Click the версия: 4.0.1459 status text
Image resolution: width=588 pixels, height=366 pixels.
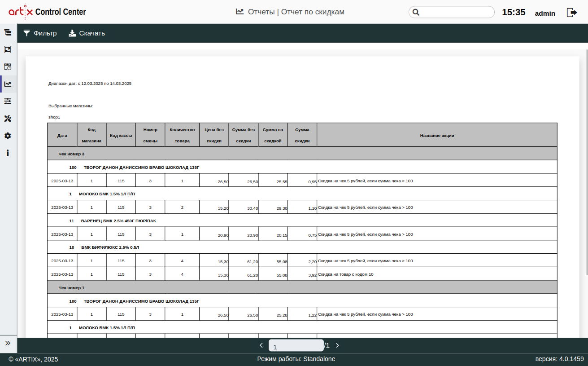click(x=559, y=359)
